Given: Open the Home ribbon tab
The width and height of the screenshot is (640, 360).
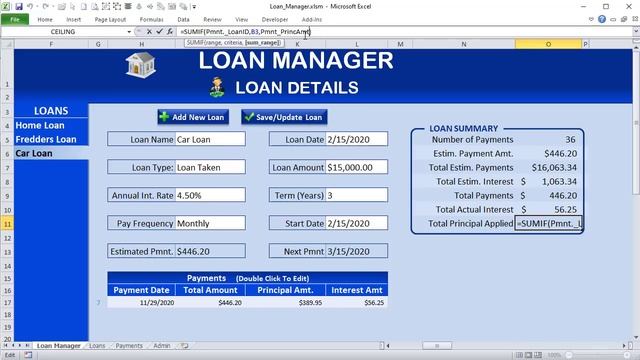Looking at the screenshot, I should [x=45, y=19].
